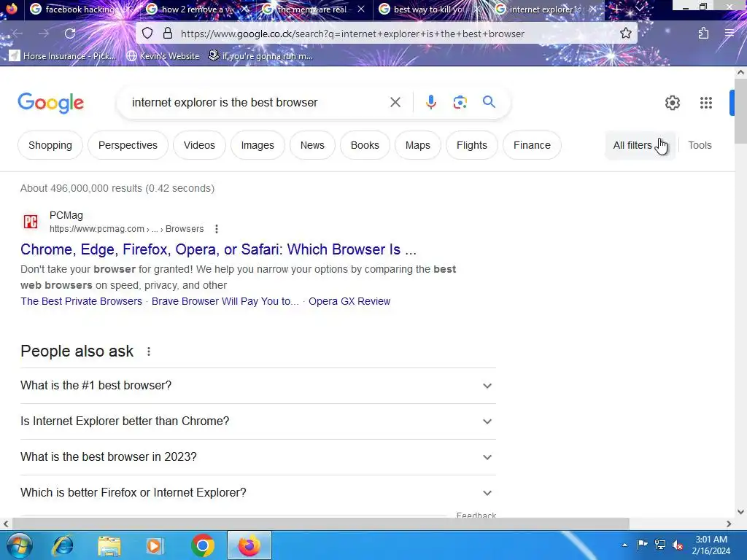Viewport: 747px width, 560px height.
Task: Open more options for PCMag result
Action: click(216, 229)
